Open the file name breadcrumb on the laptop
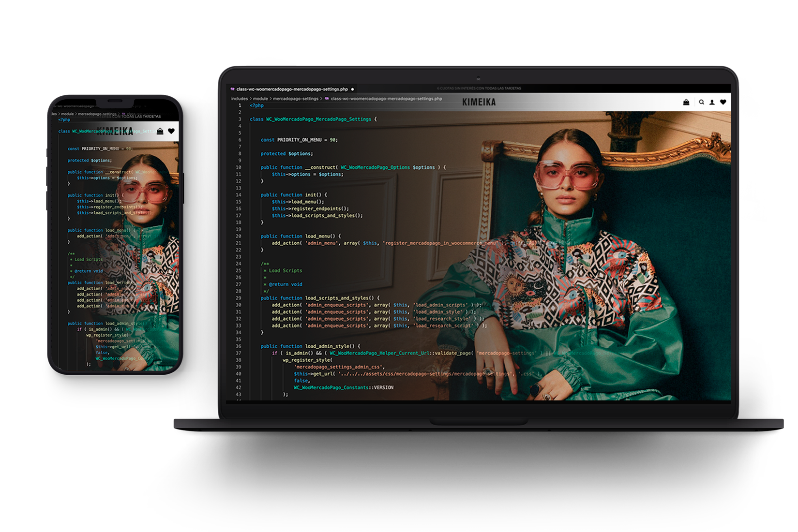Screen dimensions: 798x532 pyautogui.click(x=386, y=99)
